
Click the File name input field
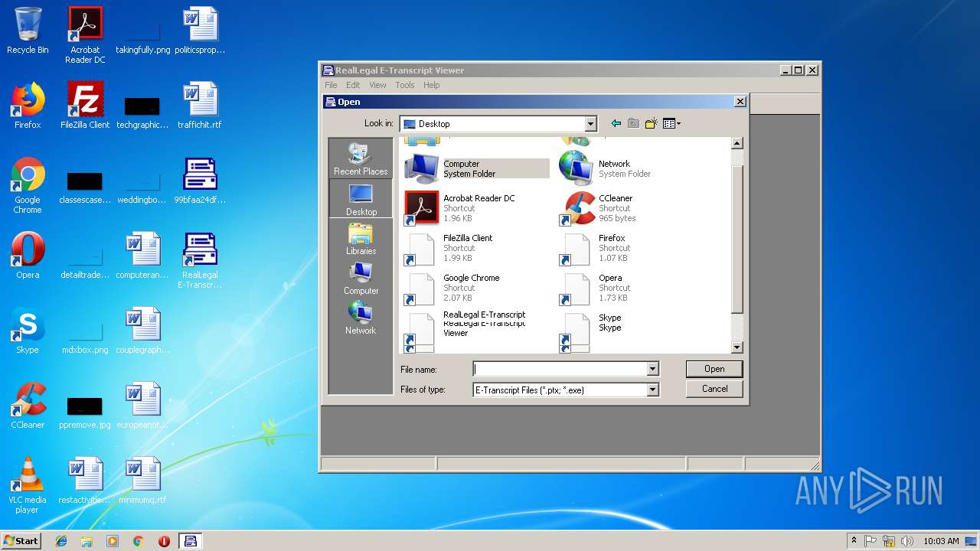coord(560,369)
